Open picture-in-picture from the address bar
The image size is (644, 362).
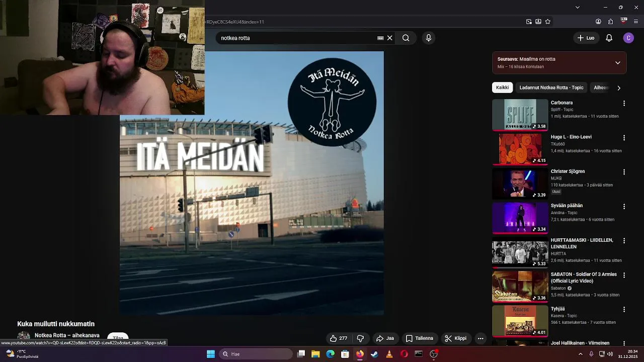coord(529,22)
